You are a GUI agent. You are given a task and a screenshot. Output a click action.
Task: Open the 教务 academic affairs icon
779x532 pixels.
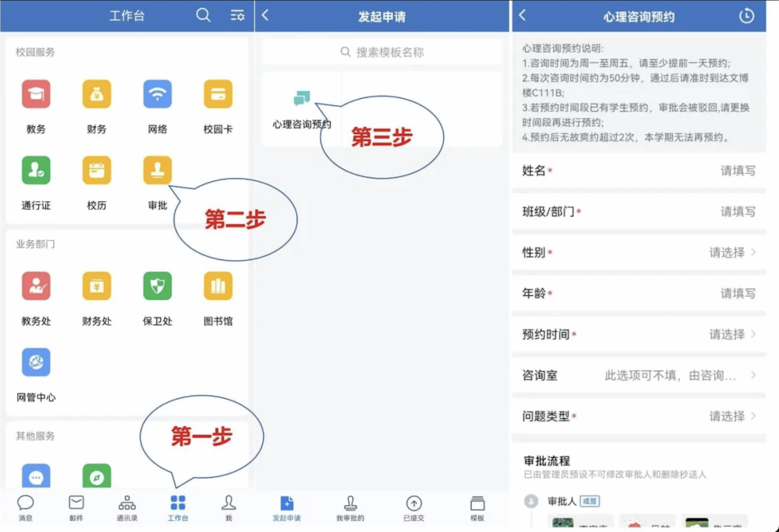pos(36,94)
